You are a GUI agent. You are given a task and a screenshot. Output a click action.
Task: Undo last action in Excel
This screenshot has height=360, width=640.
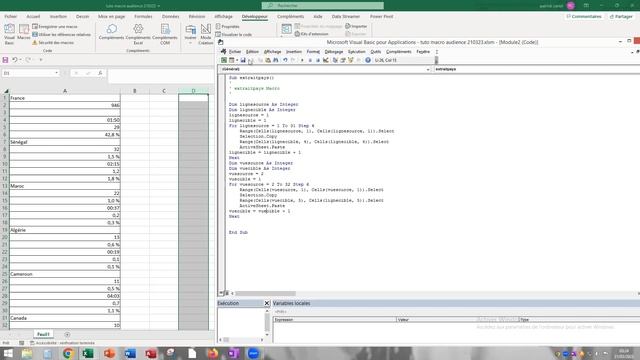(x=14, y=60)
